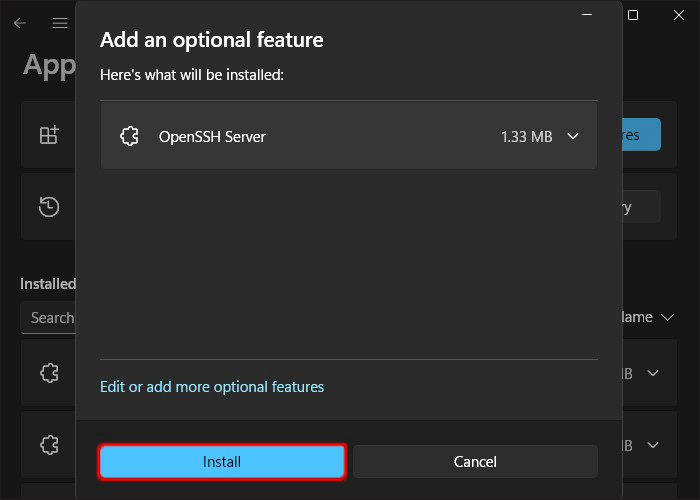Click the add feature grid-plus icon

pyautogui.click(x=49, y=135)
